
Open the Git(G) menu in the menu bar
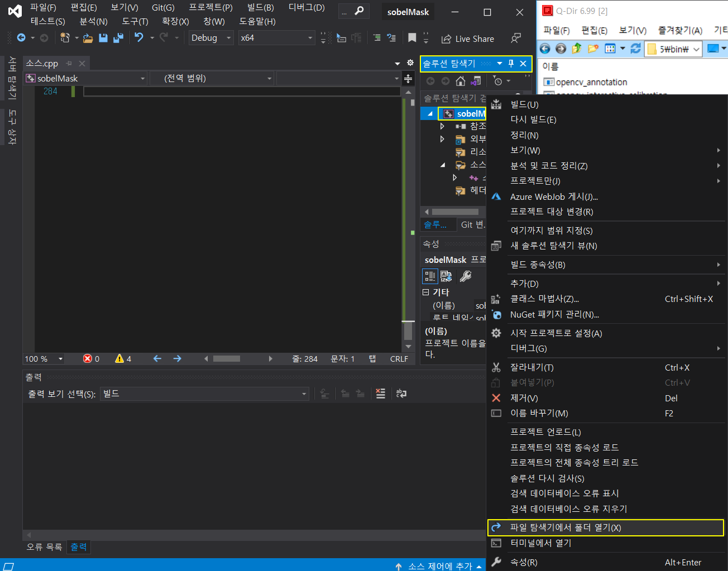coord(163,7)
